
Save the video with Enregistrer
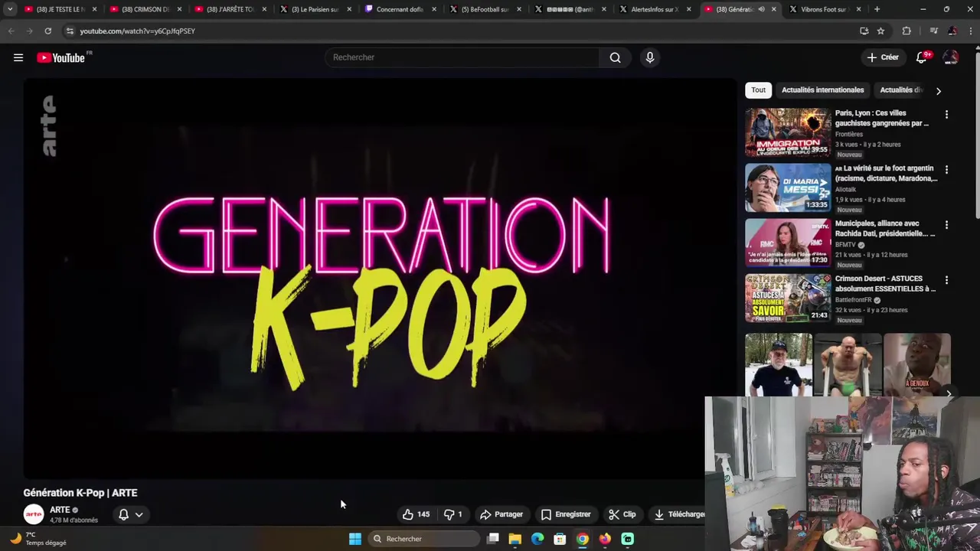pyautogui.click(x=566, y=514)
